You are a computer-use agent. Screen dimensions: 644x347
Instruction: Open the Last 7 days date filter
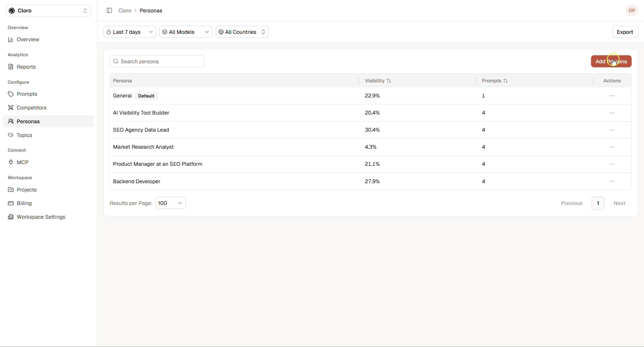click(130, 32)
